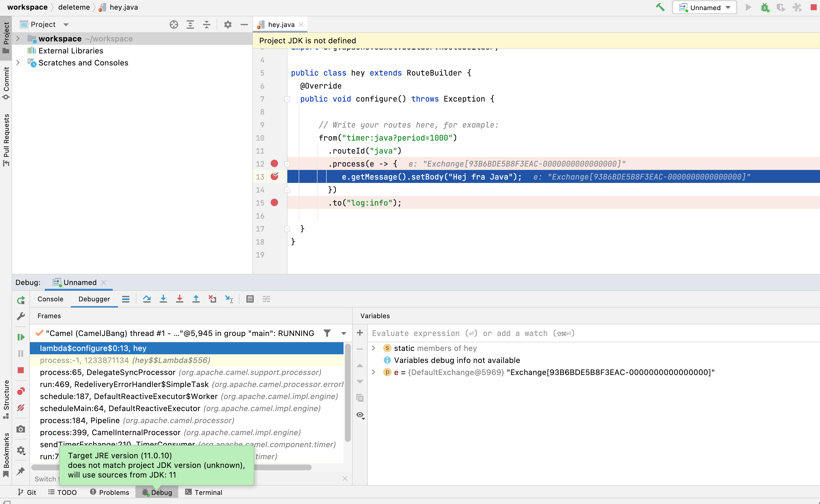
Task: Start the debugger with the bug icon
Action: click(x=765, y=7)
